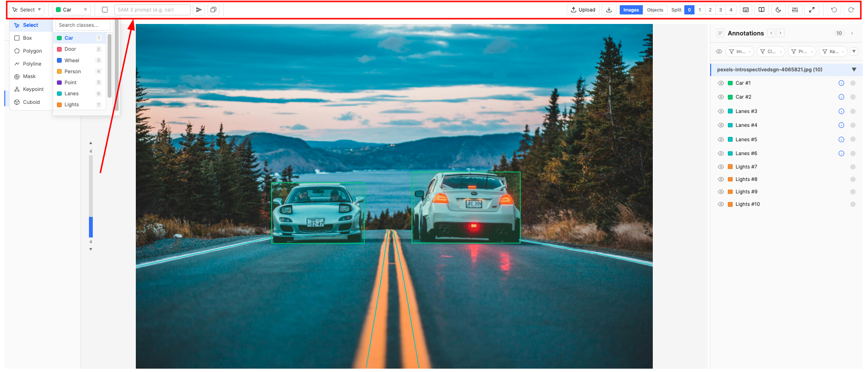The width and height of the screenshot is (868, 372).
Task: Hide the Car #1 annotation
Action: pos(721,83)
